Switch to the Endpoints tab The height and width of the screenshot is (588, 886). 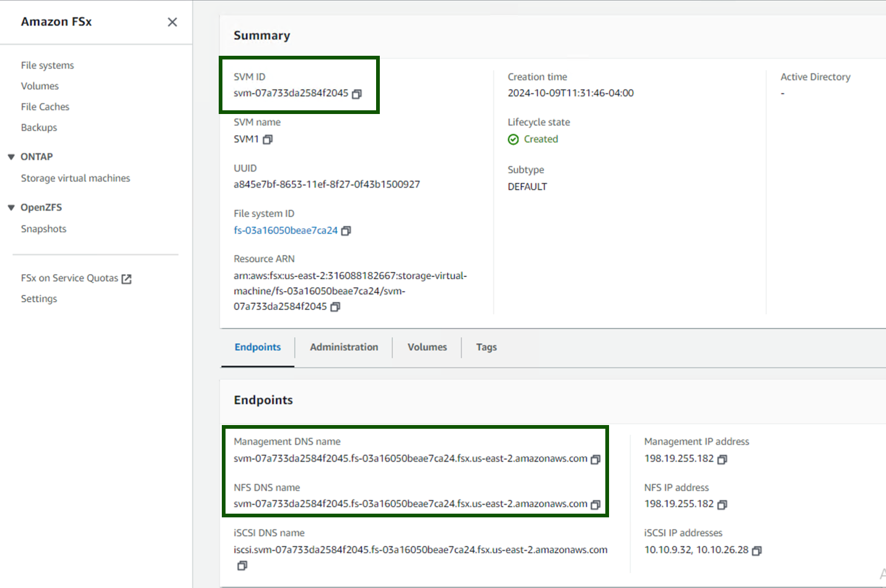pos(258,347)
